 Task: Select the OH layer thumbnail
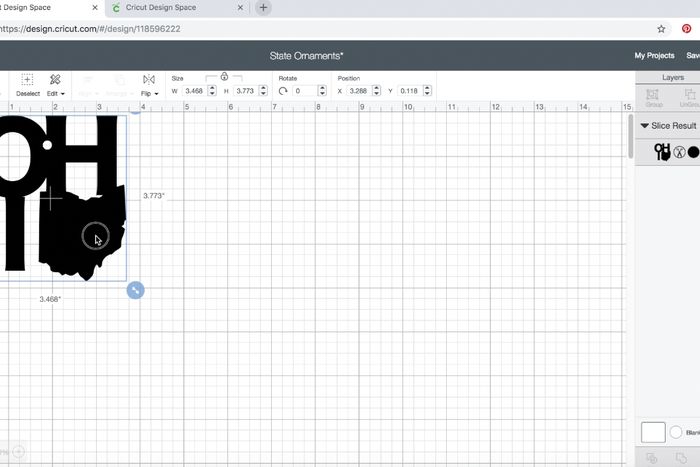tap(662, 152)
